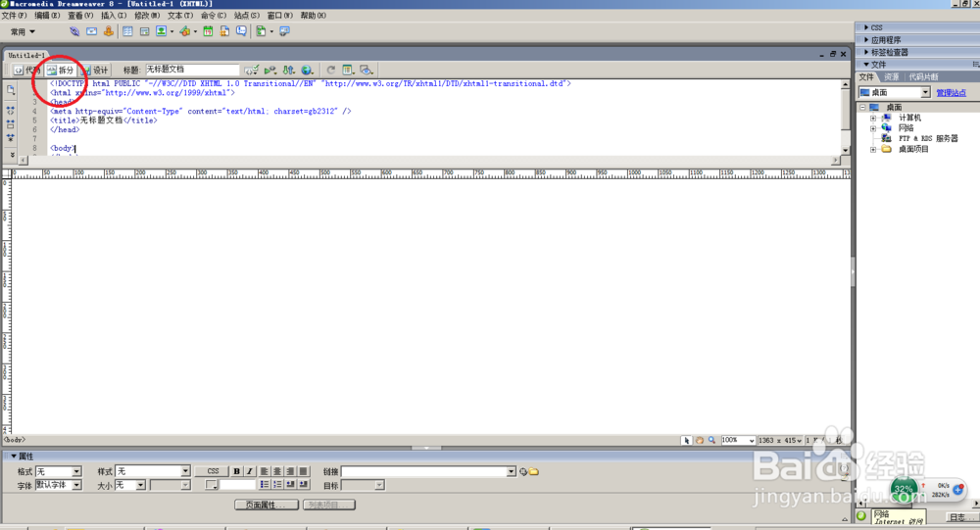Open the 文件(F) menu
Image resolution: width=980 pixels, height=530 pixels.
tap(15, 15)
